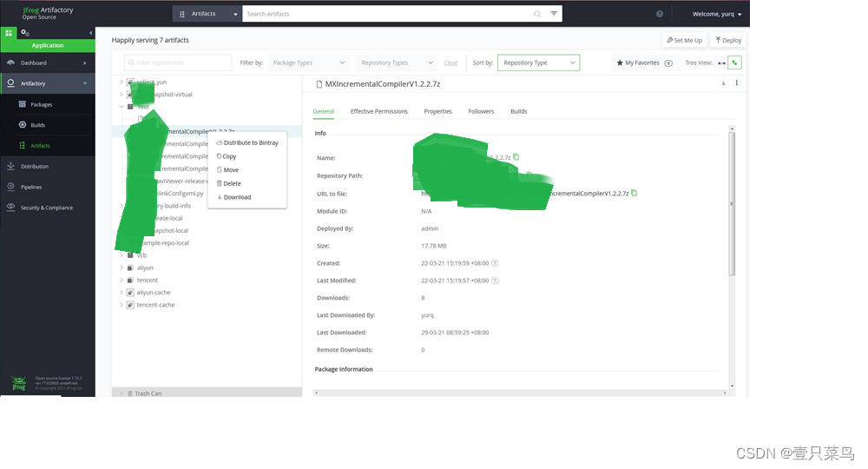Open the Artifacts search scope dropdown
The height and width of the screenshot is (469, 868).
coord(207,14)
